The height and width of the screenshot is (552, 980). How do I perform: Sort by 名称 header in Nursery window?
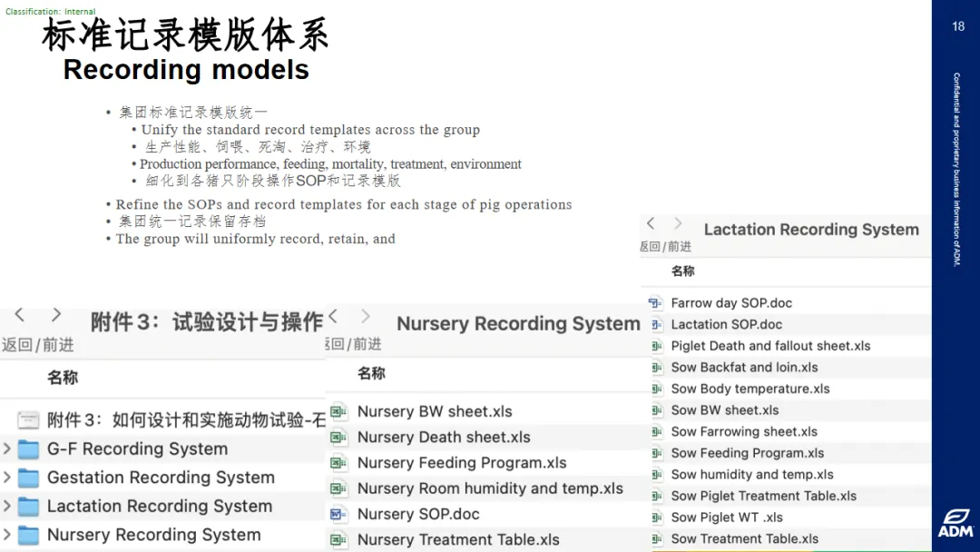[x=371, y=373]
